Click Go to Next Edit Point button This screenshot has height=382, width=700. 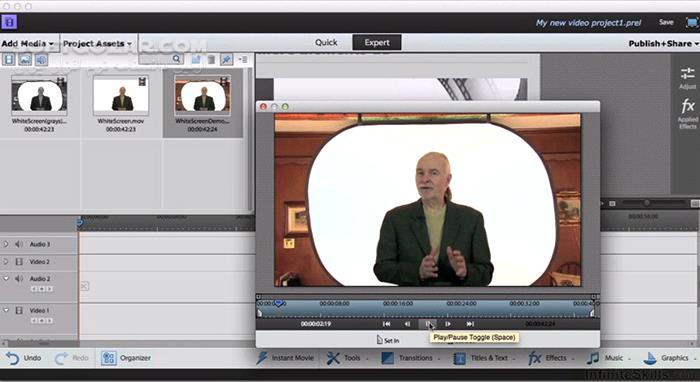click(470, 324)
